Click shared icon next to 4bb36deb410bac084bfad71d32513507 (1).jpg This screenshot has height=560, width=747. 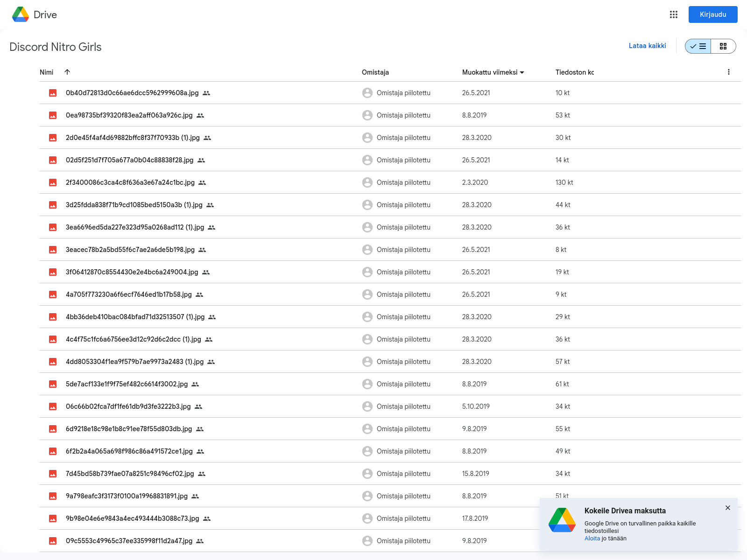click(212, 317)
